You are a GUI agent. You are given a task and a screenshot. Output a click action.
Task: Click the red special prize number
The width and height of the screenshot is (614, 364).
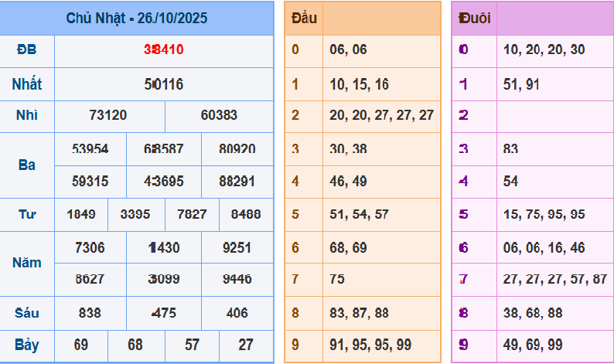[x=163, y=50]
